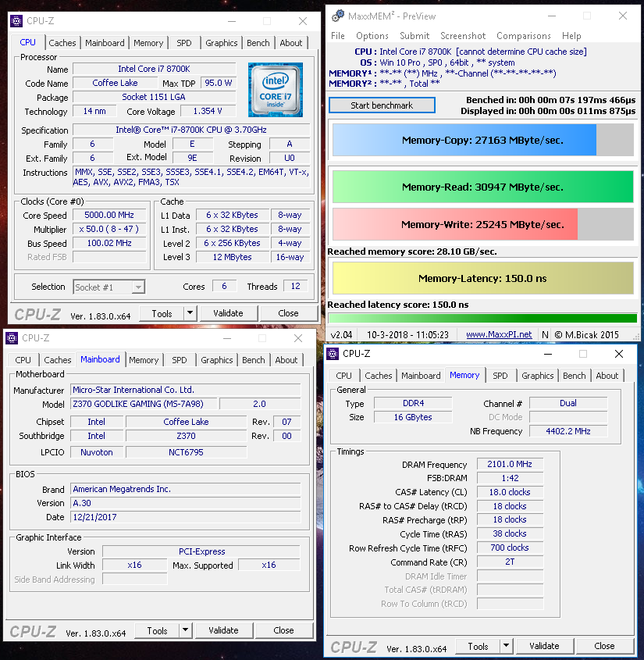Click the Intel Core i7 logo image

[x=276, y=90]
